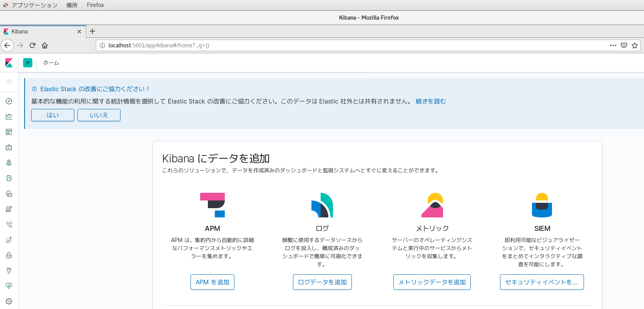
Task: Click the Save to Pocket icon
Action: 624,45
